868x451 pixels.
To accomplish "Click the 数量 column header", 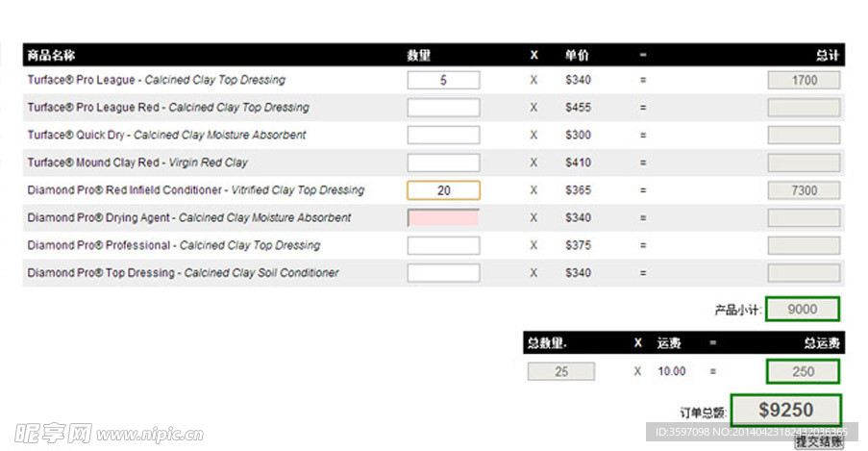I will pos(418,55).
